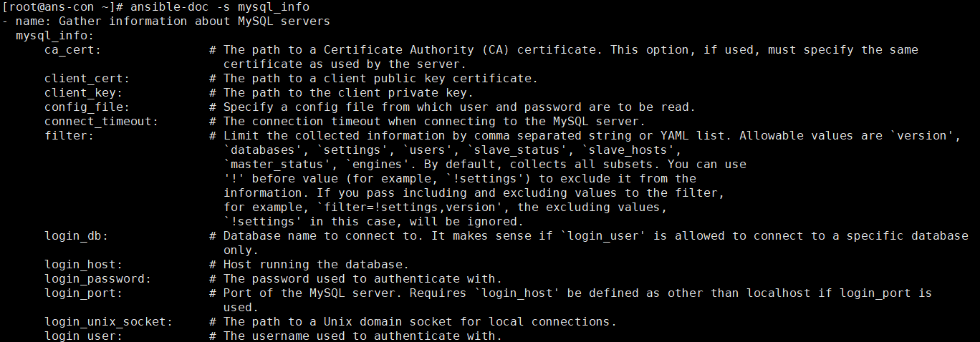Click the 'connect_timeout:' option name
Screen dimensions: 980x342
tap(102, 122)
